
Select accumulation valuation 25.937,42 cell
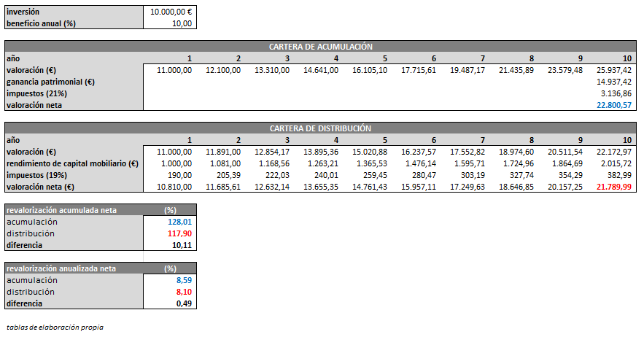pyautogui.click(x=614, y=70)
